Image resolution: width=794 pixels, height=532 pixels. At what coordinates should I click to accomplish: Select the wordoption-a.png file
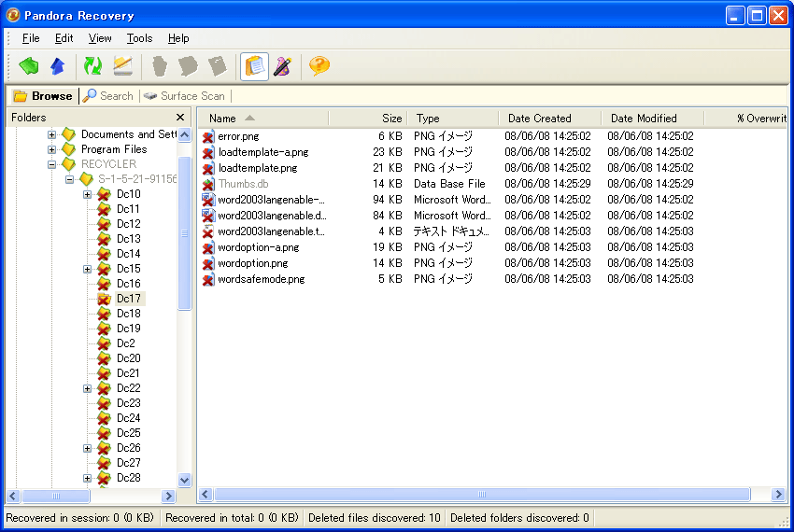pos(258,247)
